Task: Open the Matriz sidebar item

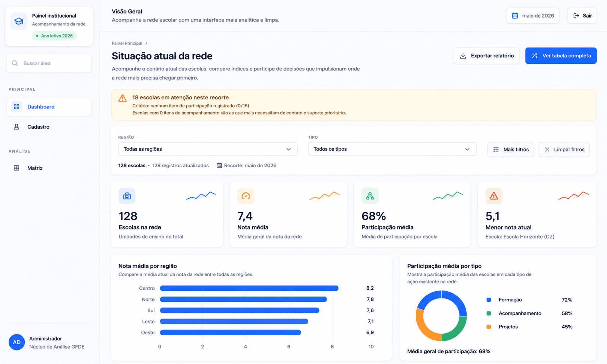Action: pos(49,168)
